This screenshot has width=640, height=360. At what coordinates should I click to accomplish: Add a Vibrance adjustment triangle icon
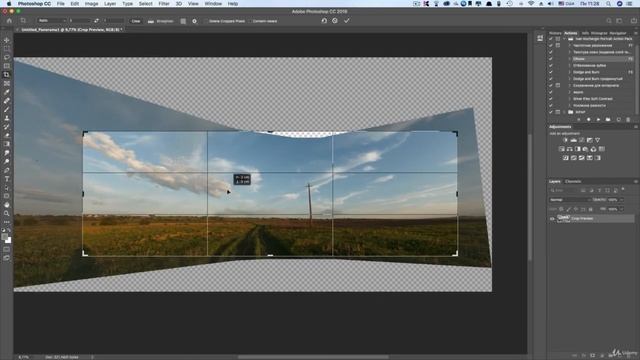pos(598,140)
